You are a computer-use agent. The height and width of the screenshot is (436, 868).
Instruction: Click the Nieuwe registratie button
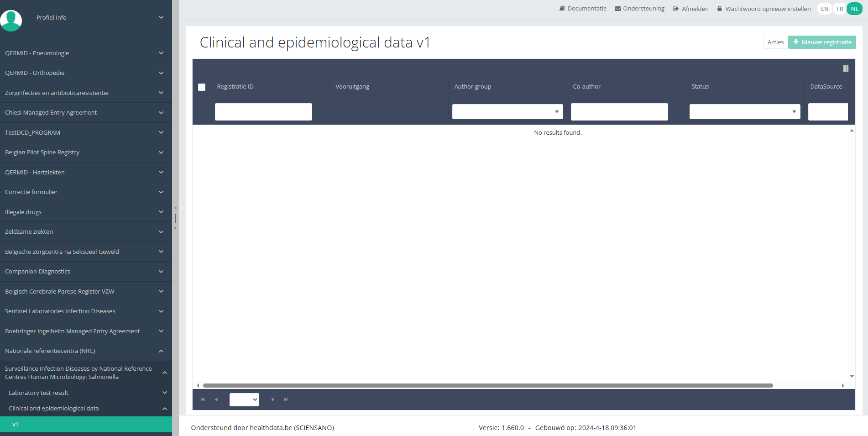click(x=821, y=42)
